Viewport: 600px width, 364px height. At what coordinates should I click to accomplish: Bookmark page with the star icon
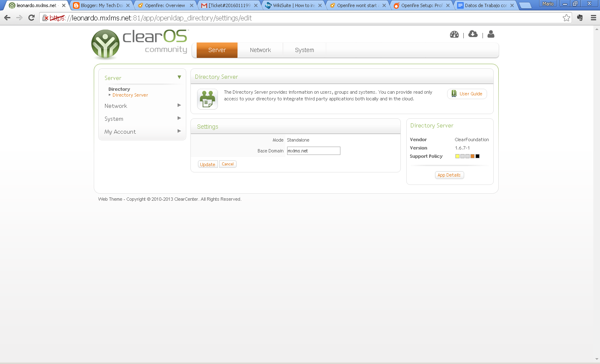pos(566,17)
